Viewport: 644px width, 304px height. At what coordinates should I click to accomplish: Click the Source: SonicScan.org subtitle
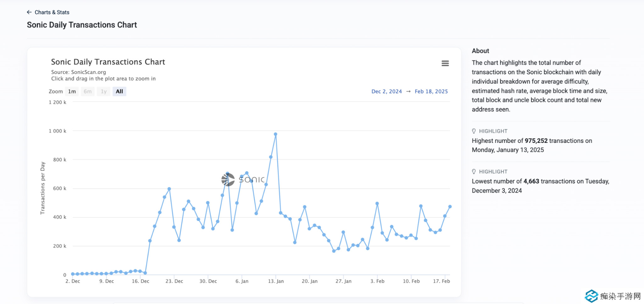[79, 72]
